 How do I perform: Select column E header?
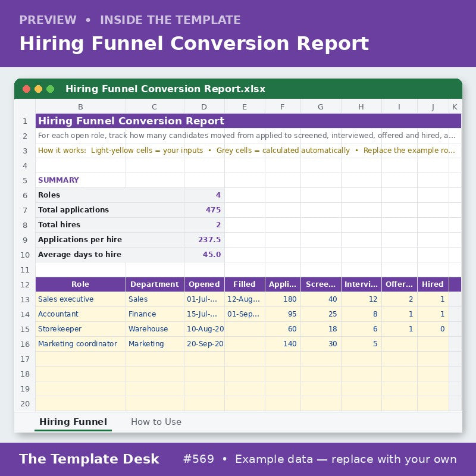(245, 107)
